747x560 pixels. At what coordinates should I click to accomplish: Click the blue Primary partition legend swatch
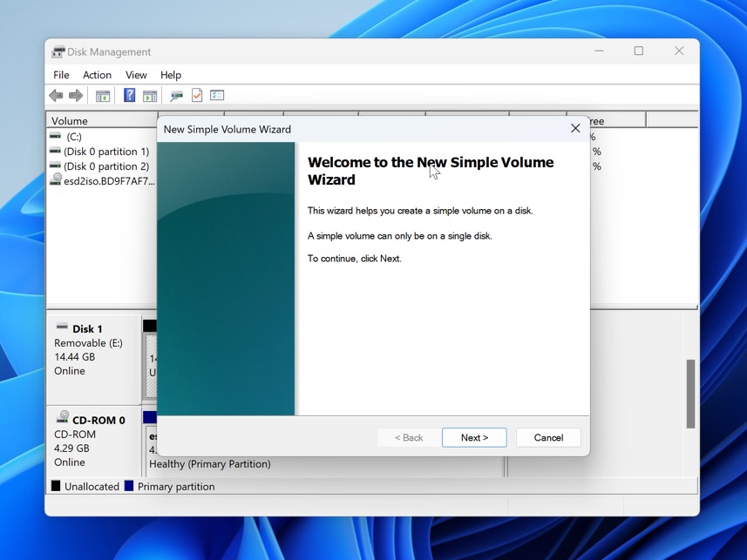[x=129, y=486]
